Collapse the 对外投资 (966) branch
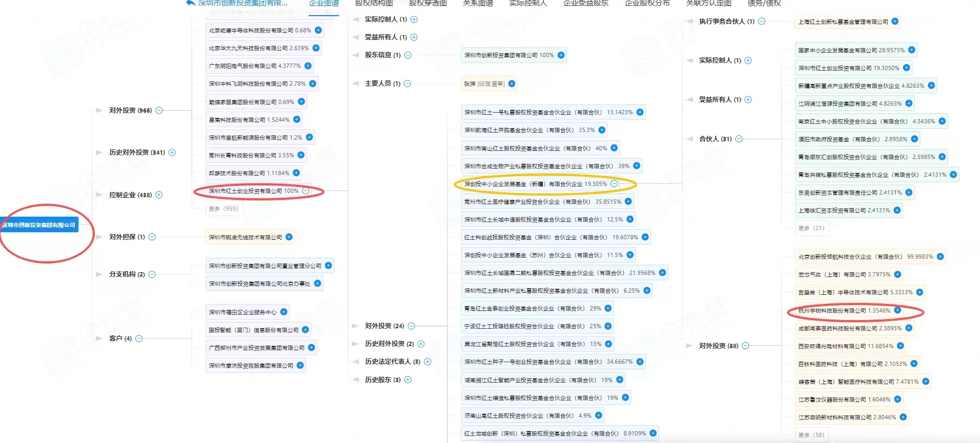 (159, 110)
